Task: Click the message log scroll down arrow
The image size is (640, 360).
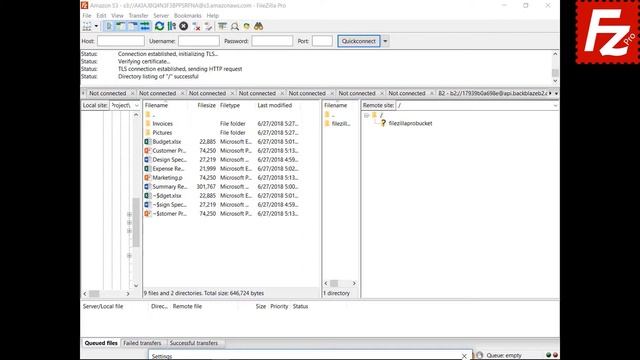Action: pos(555,81)
